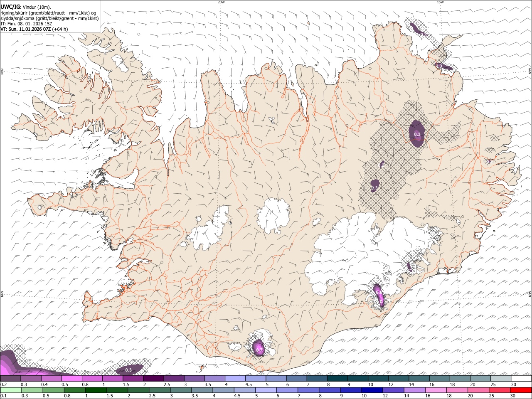Click the "20W" longitude label
The width and height of the screenshot is (532, 399).
(221, 2)
